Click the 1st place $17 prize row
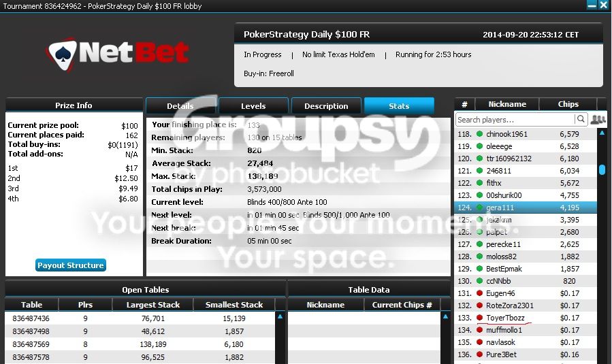Screen dimensions: 612x364 pyautogui.click(x=73, y=168)
